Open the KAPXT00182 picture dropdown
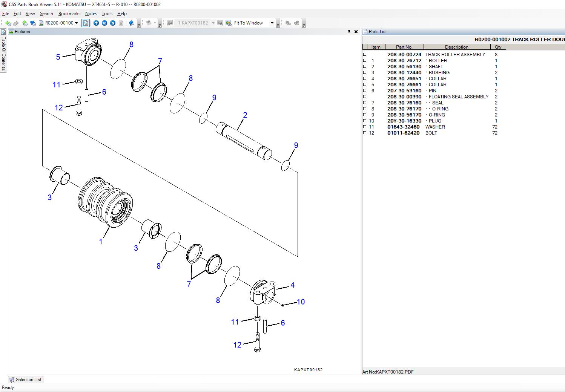 213,23
